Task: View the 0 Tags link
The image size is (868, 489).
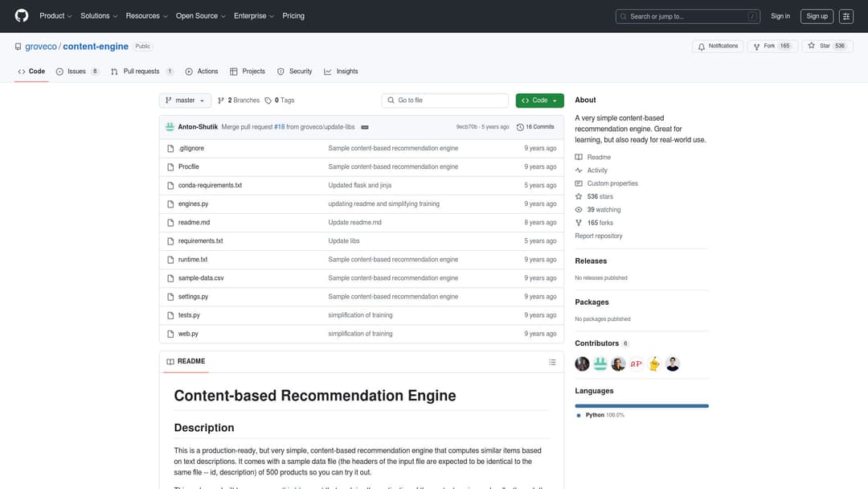Action: click(280, 101)
